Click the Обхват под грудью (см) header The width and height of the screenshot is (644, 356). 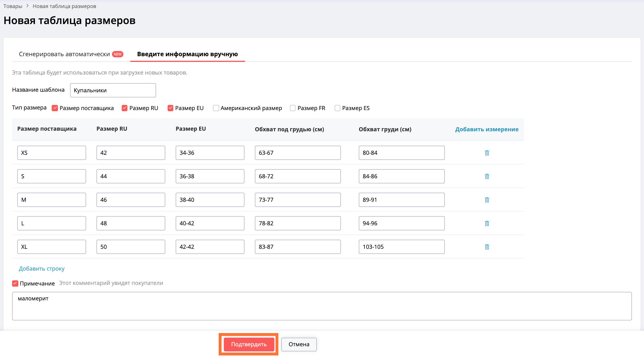tap(290, 129)
